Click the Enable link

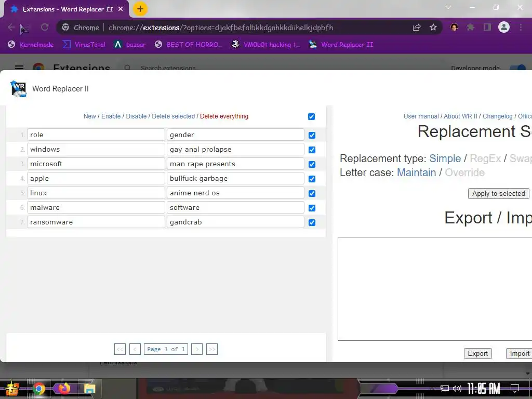click(x=111, y=116)
